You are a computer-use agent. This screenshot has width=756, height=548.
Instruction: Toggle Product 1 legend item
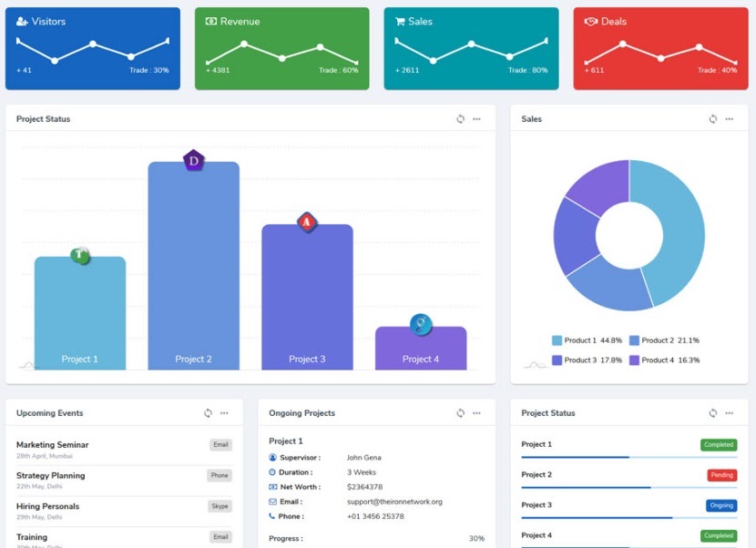(587, 340)
